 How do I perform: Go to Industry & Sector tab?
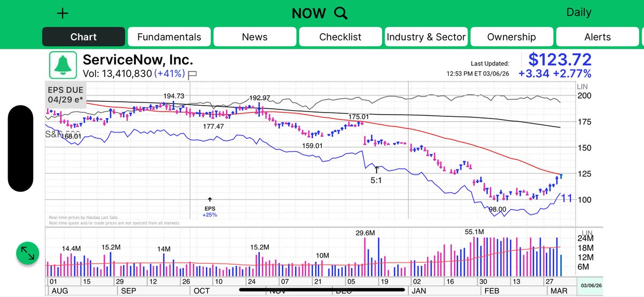tap(426, 37)
